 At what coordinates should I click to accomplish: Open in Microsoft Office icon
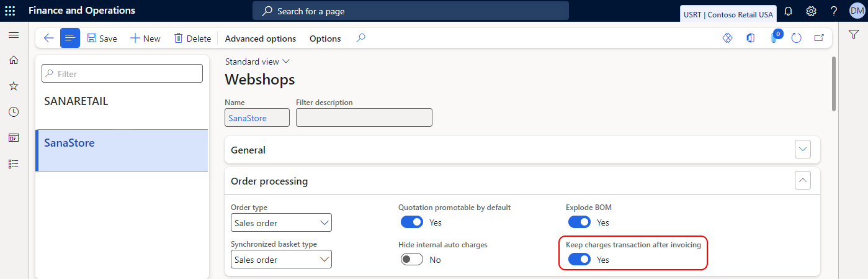tap(751, 38)
